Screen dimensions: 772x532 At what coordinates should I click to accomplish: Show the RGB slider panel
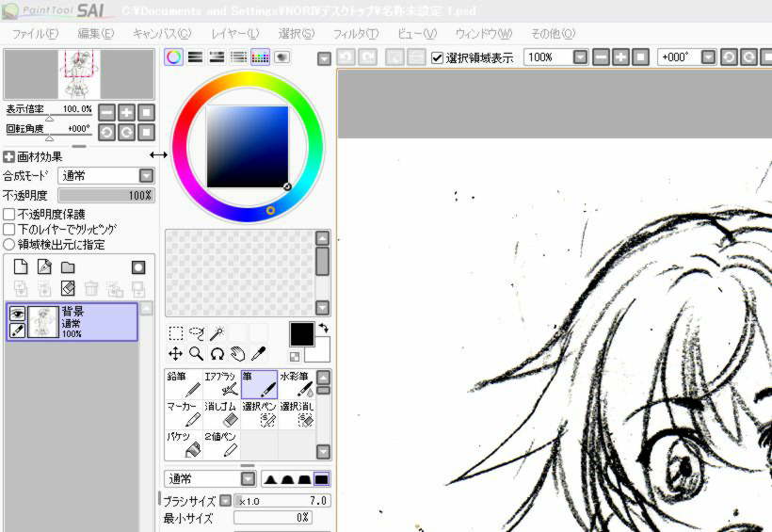coord(196,57)
